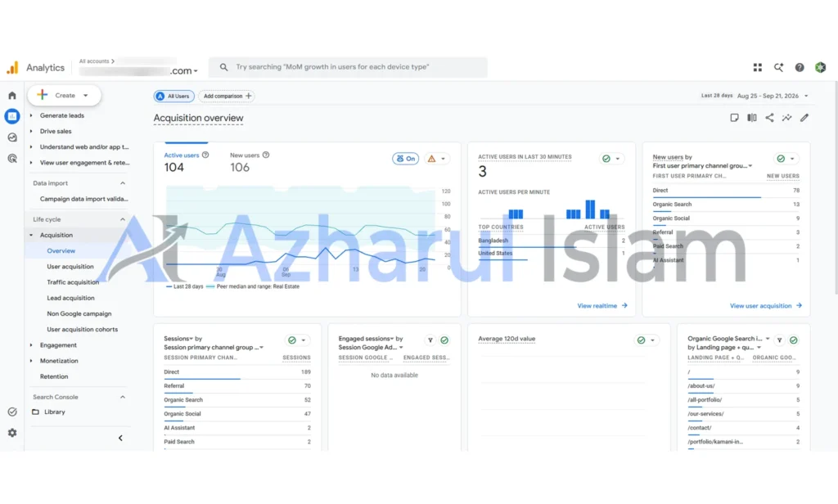Screen dimensions: 838x504
Task: Collapse the Life cycle section
Action: click(123, 219)
